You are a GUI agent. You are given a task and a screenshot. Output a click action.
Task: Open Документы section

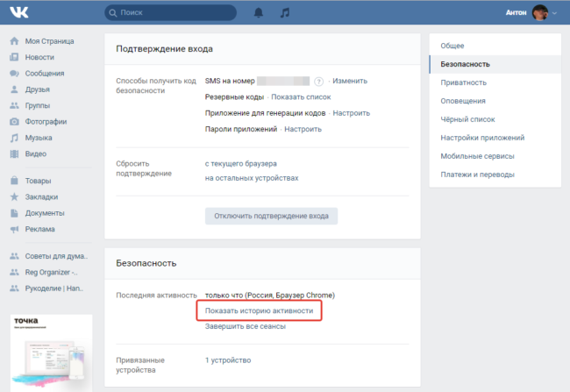coord(45,213)
